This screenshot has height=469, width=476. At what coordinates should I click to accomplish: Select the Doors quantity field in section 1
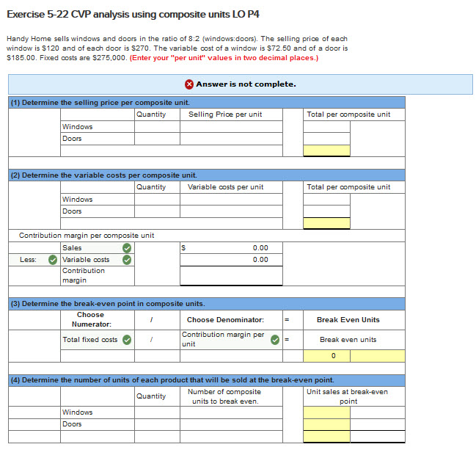(x=157, y=139)
